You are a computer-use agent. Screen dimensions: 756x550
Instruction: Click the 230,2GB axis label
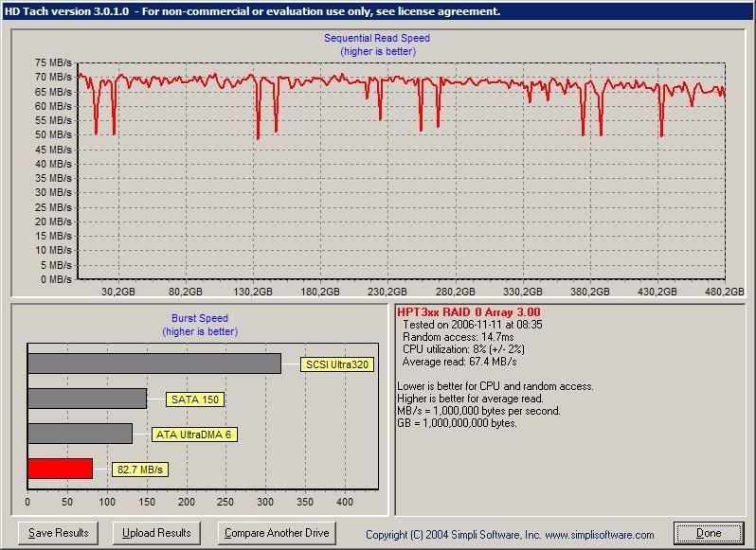(x=387, y=292)
